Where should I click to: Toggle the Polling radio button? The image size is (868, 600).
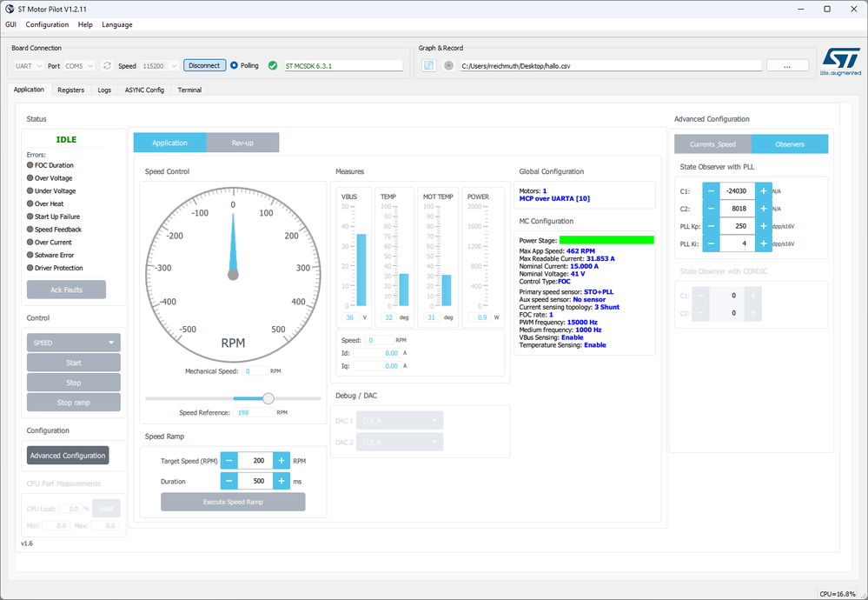pyautogui.click(x=235, y=65)
